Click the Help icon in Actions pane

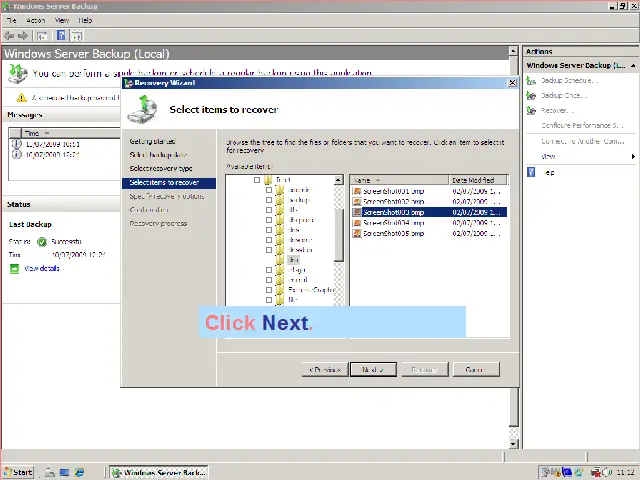(x=531, y=172)
